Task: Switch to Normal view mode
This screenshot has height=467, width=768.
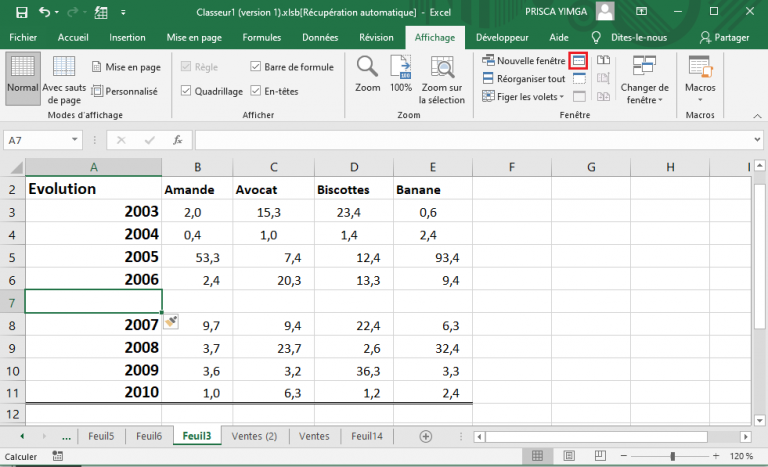Action: tap(22, 75)
